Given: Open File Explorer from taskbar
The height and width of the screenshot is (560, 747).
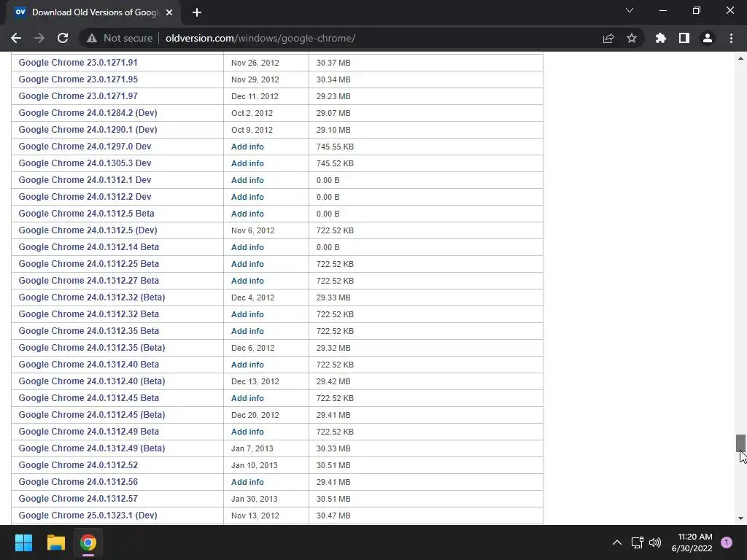Looking at the screenshot, I should point(55,542).
